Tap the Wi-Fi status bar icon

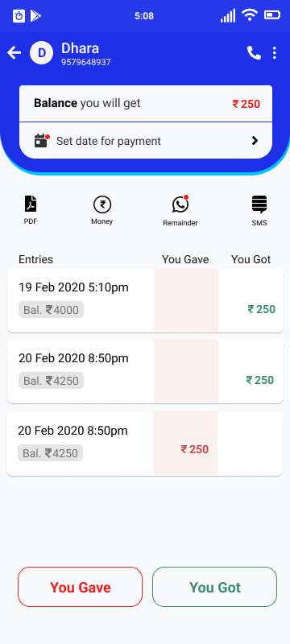pyautogui.click(x=250, y=15)
